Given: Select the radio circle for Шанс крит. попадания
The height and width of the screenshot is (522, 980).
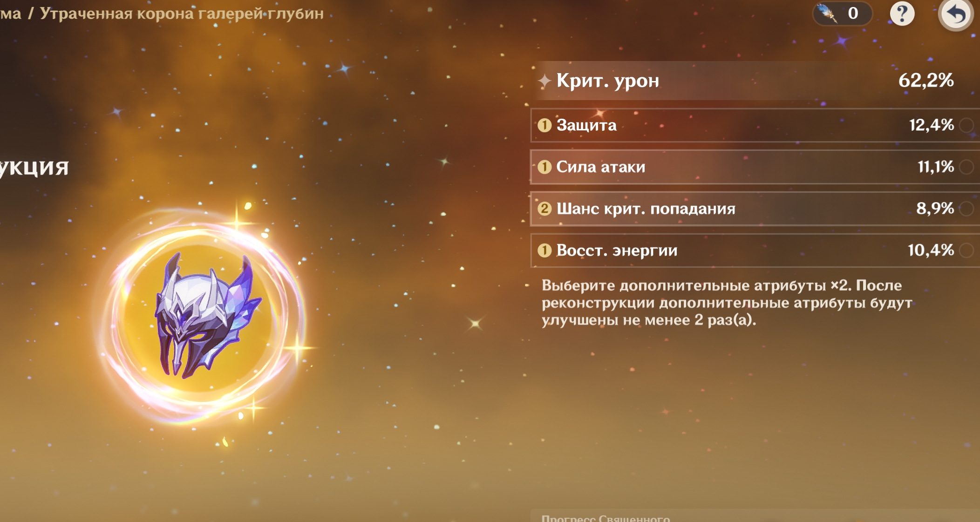Looking at the screenshot, I should coord(967,209).
